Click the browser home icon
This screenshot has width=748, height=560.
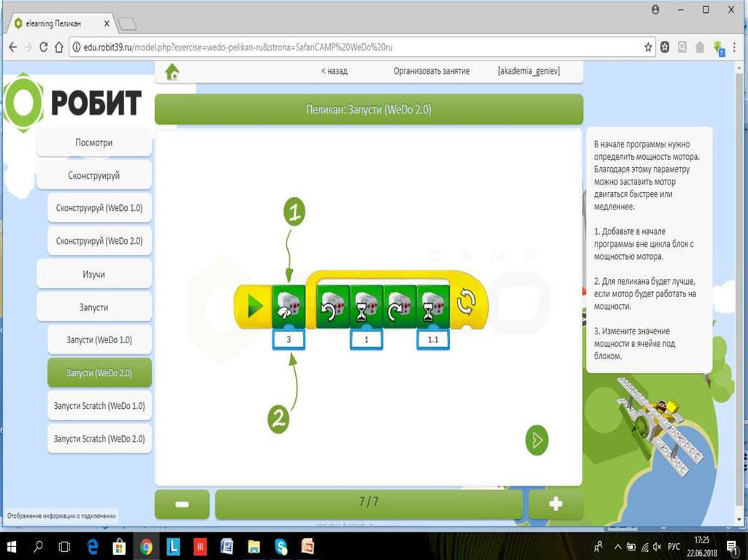tap(58, 47)
